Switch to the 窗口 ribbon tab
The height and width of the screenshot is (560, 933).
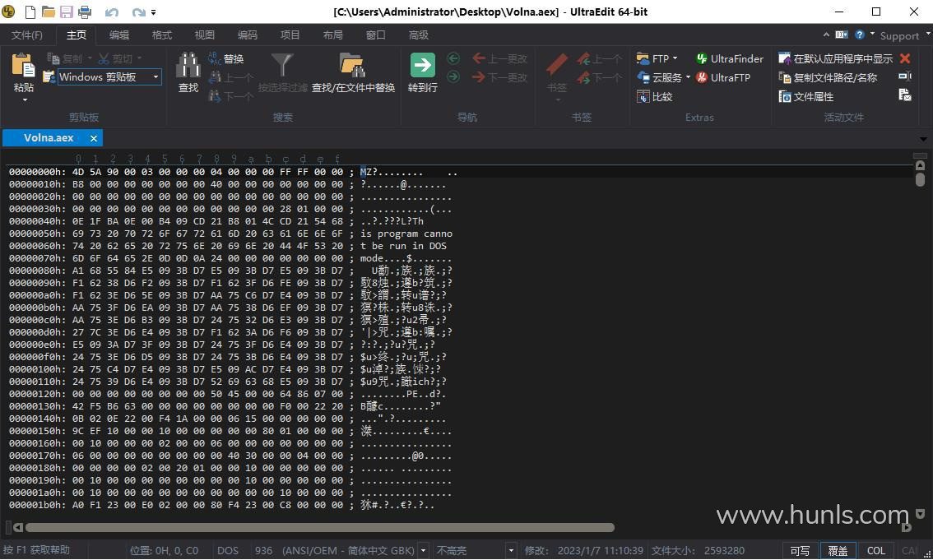point(376,35)
